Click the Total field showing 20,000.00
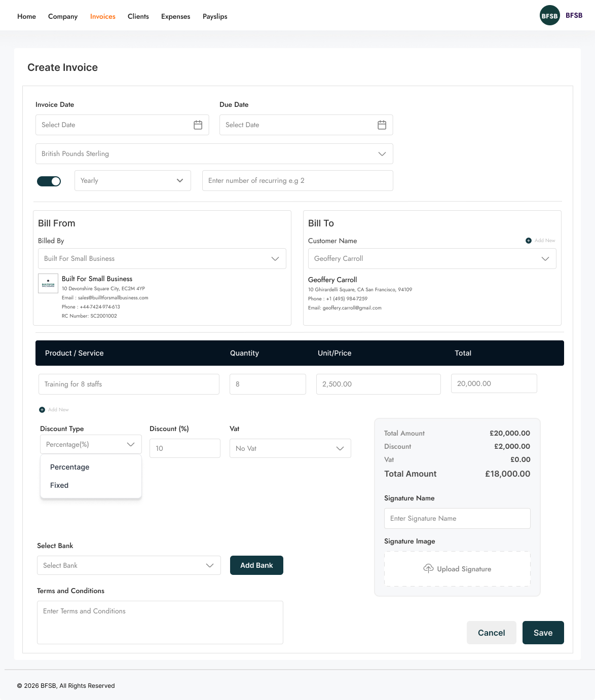The image size is (595, 700). click(x=494, y=383)
